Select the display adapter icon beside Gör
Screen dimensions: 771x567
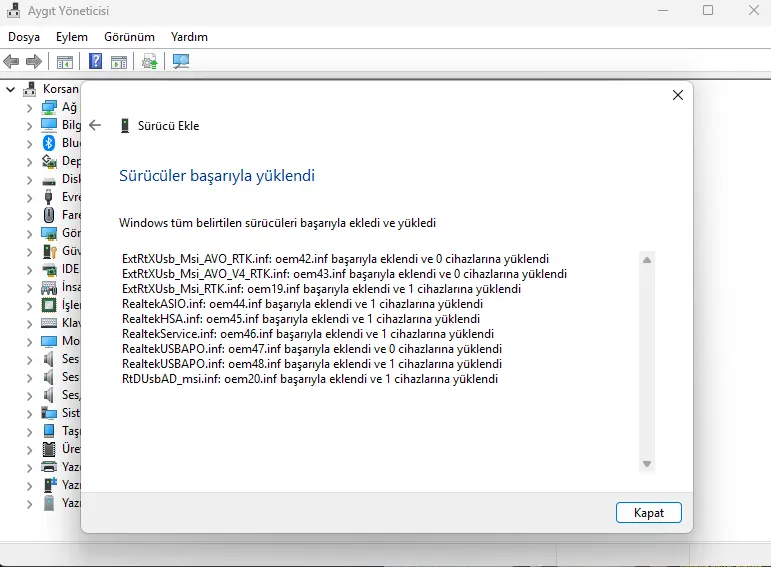pos(49,233)
